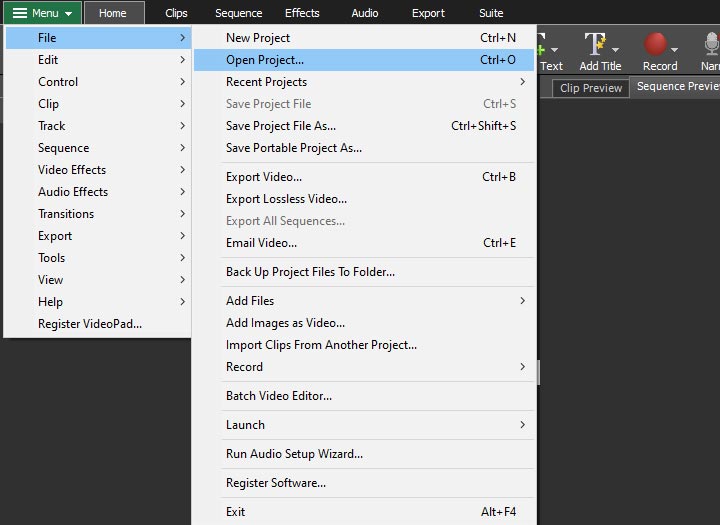Open the Add Title dropdown arrow
The width and height of the screenshot is (720, 525).
(615, 48)
